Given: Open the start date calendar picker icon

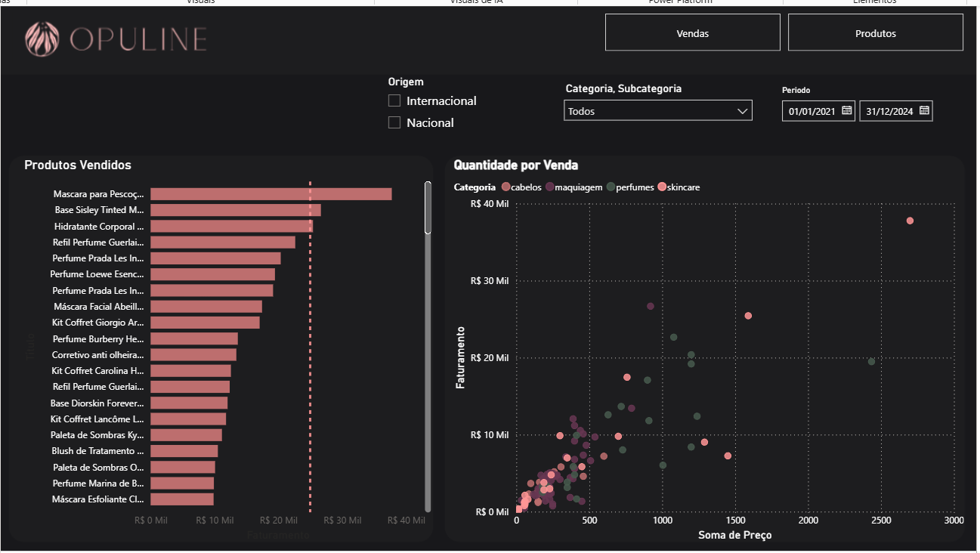Looking at the screenshot, I should pos(847,110).
